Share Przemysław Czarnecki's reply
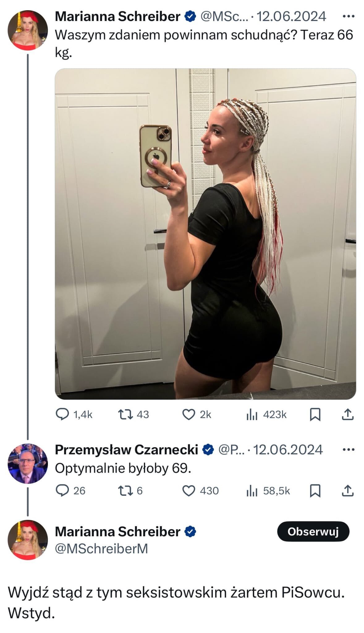Viewport: 364px width, 633px height. (x=347, y=491)
